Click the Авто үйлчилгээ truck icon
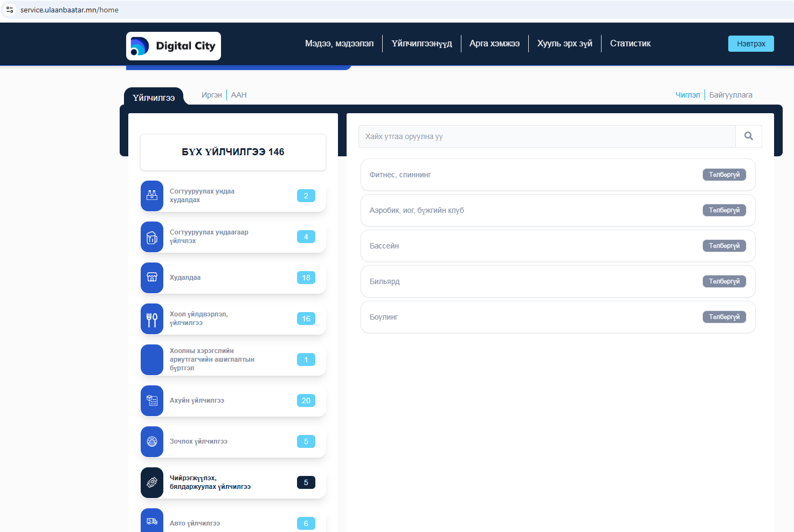794x532 pixels. [x=152, y=522]
